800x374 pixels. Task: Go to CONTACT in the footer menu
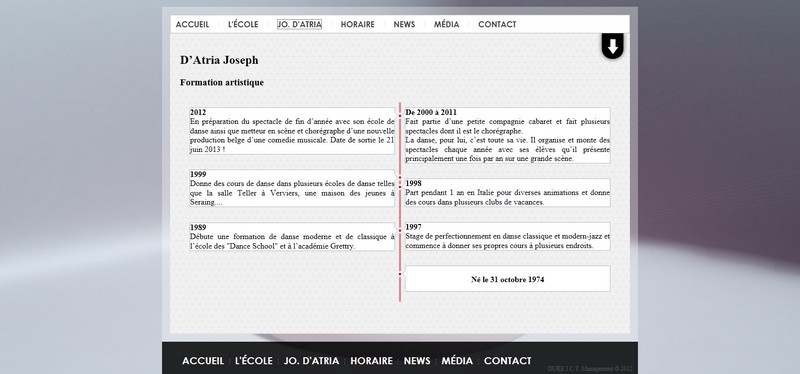pyautogui.click(x=508, y=361)
